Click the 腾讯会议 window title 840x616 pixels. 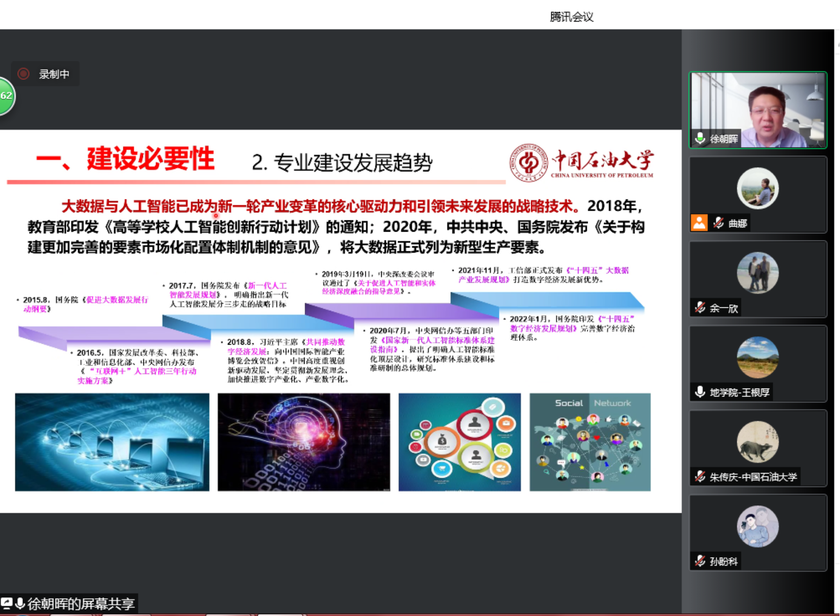pyautogui.click(x=571, y=17)
